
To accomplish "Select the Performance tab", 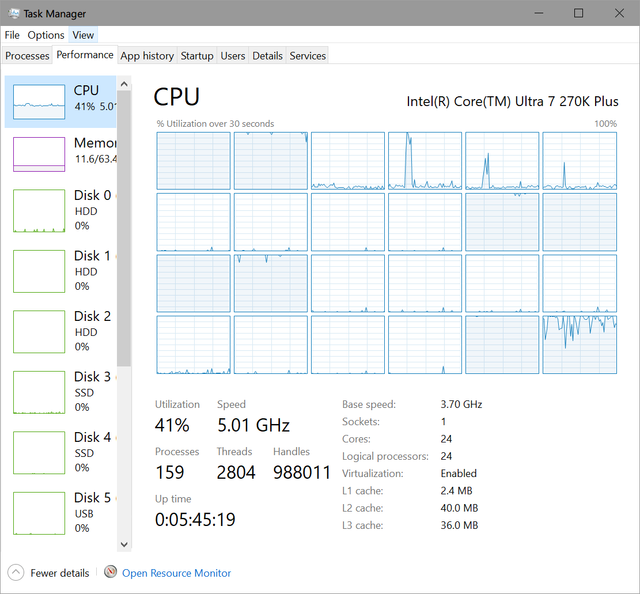I will point(85,55).
